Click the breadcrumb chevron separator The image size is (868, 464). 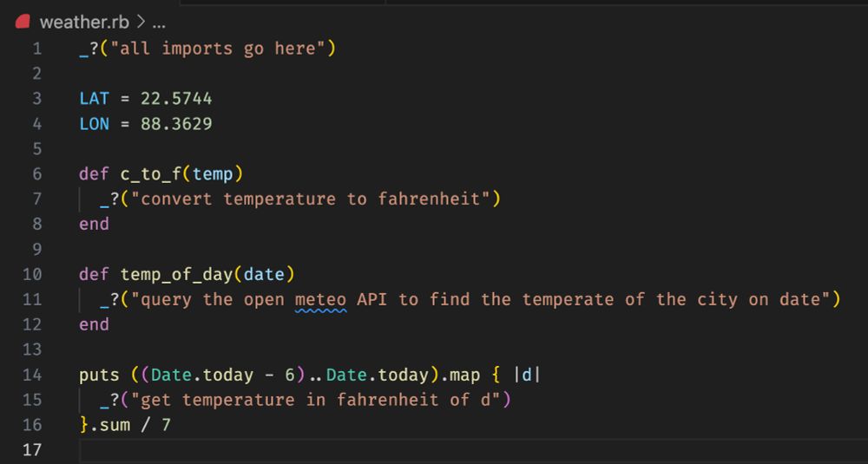coord(141,23)
